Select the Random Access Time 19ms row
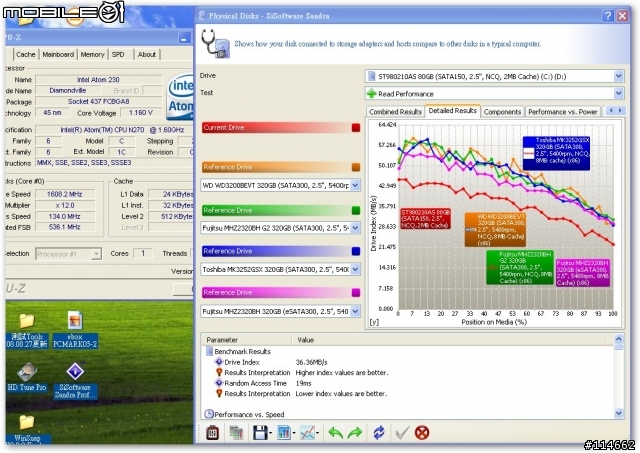Viewport: 640px width, 453px height. pos(408,383)
